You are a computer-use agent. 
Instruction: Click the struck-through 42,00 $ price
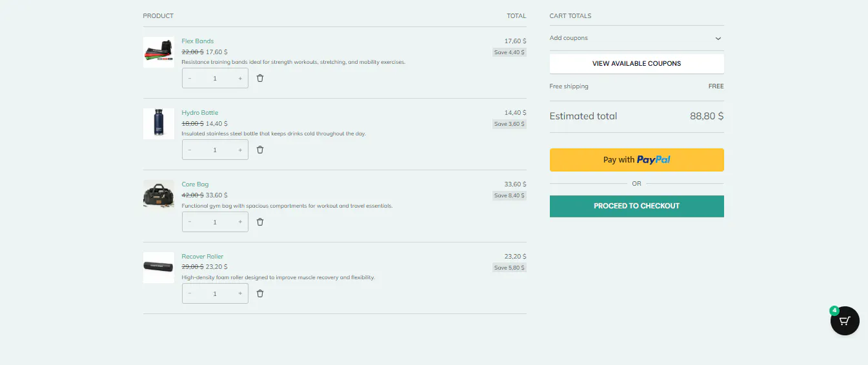point(192,195)
